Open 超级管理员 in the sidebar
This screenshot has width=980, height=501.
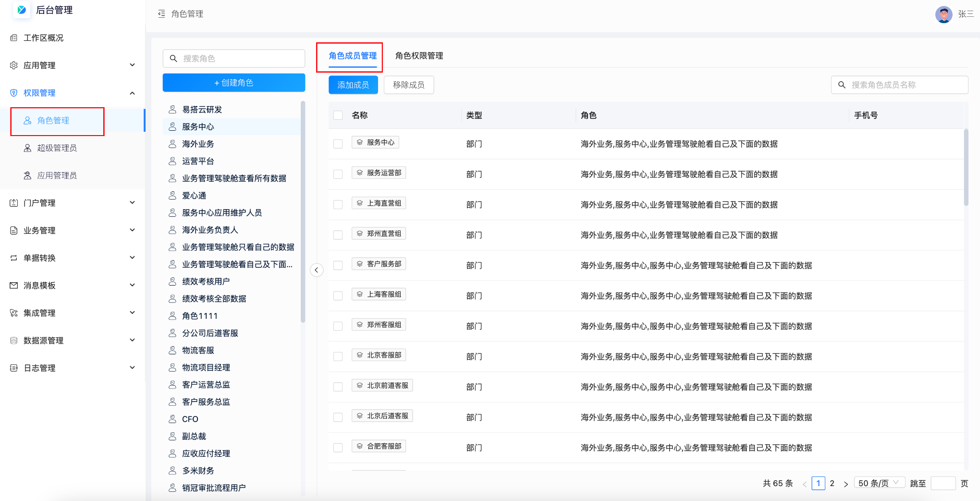click(57, 148)
